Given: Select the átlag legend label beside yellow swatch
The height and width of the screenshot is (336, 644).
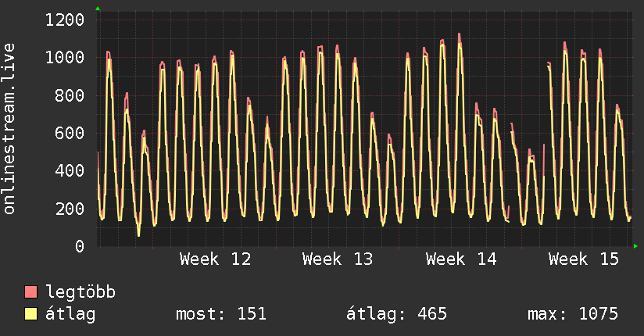Looking at the screenshot, I should tap(70, 314).
